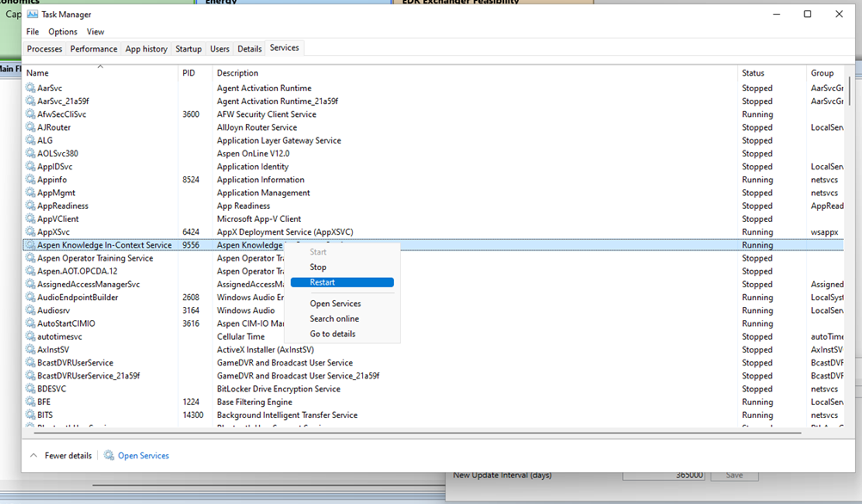Sort by the Group column header
Viewport: 862px width, 504px height.
[x=825, y=72]
